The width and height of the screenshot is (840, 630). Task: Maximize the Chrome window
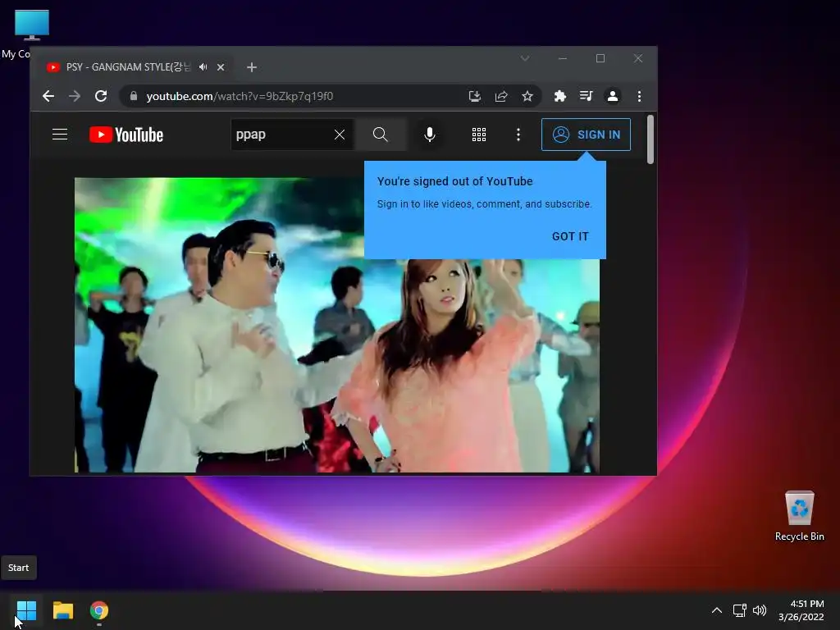point(600,58)
